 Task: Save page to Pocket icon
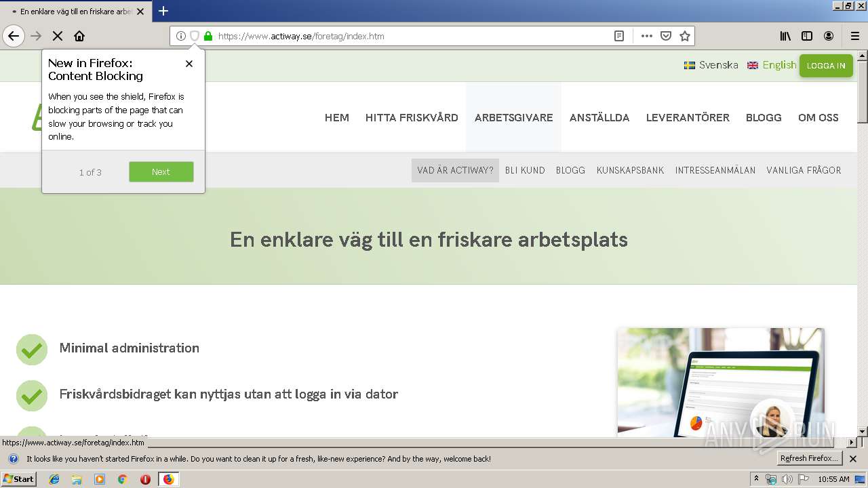pos(666,36)
